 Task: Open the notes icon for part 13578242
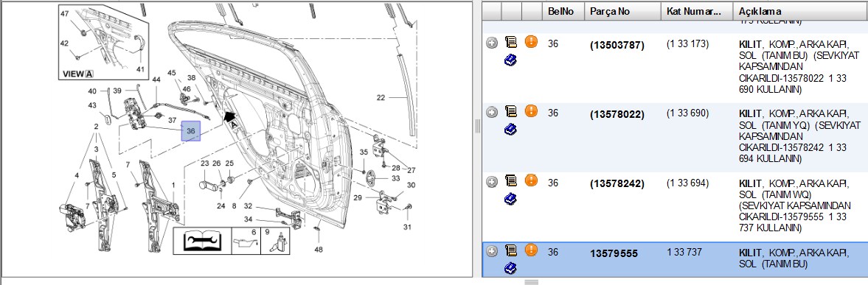(x=511, y=180)
